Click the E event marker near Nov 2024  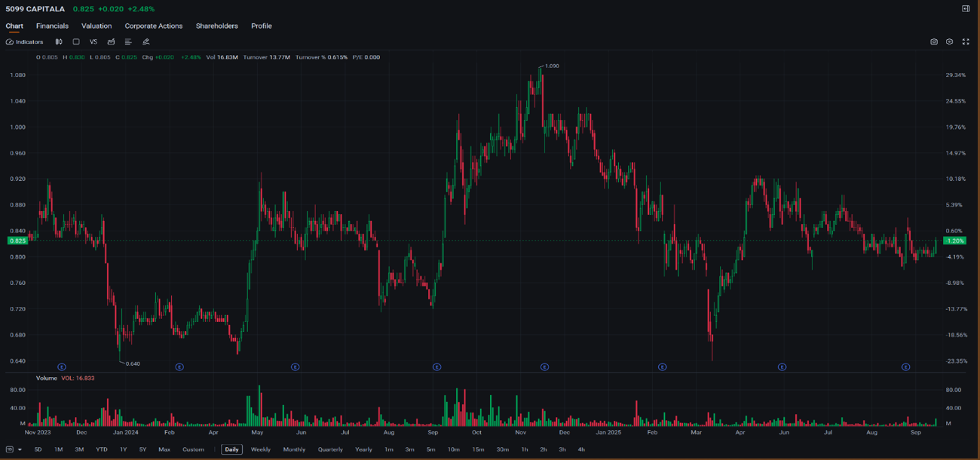(x=544, y=367)
